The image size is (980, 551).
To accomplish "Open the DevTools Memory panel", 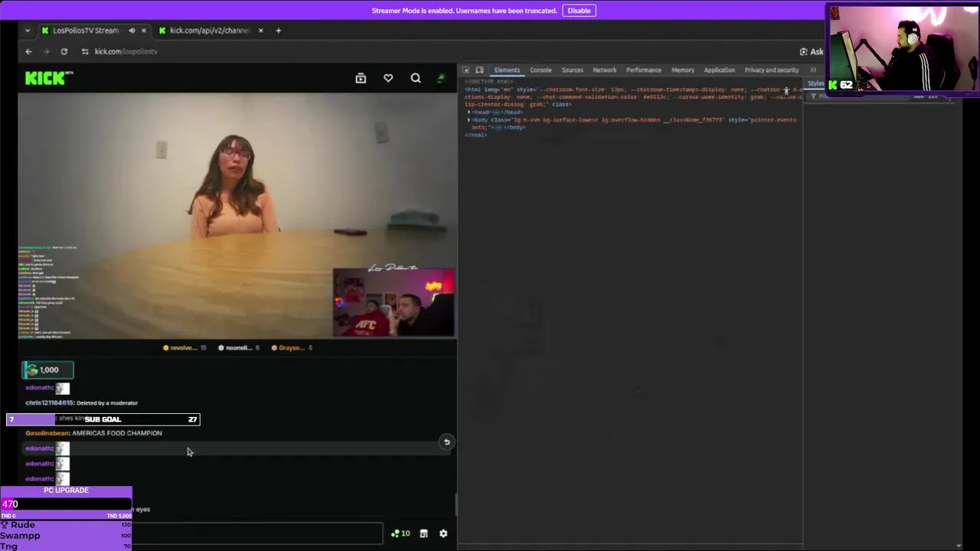I will coord(683,70).
